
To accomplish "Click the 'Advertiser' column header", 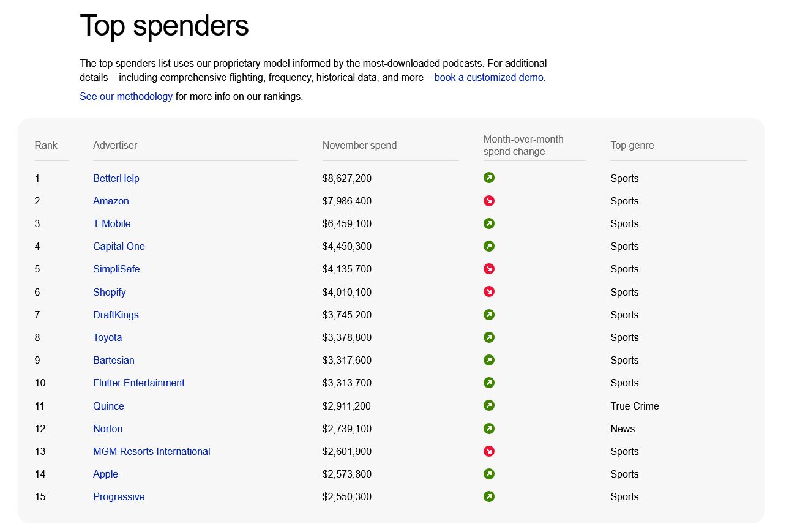I will pyautogui.click(x=115, y=146).
